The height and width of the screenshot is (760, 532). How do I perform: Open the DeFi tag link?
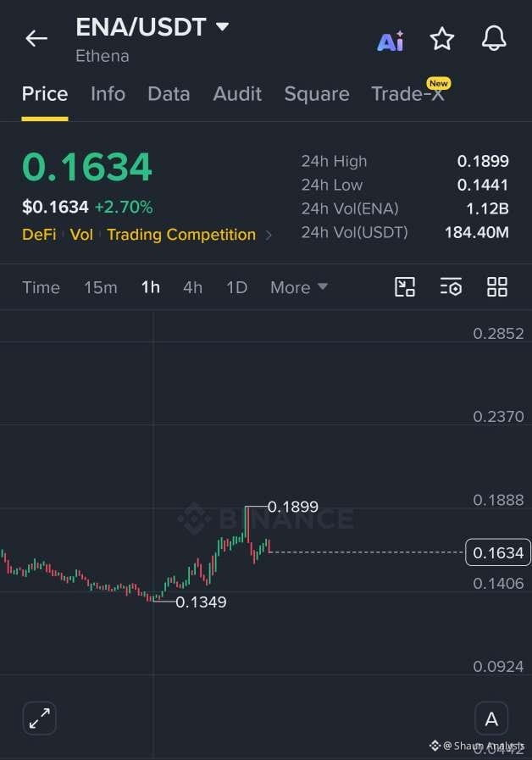pos(39,235)
